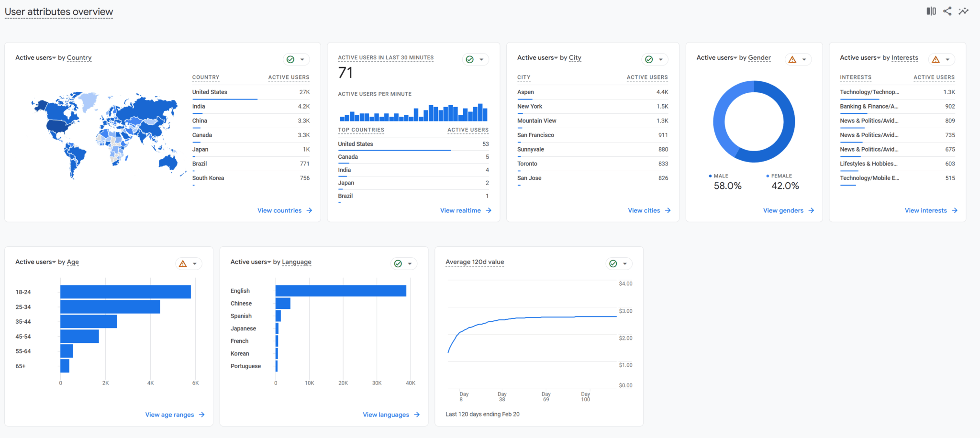Image resolution: width=980 pixels, height=438 pixels.
Task: Click the warning icon on Interests card
Action: tap(935, 59)
